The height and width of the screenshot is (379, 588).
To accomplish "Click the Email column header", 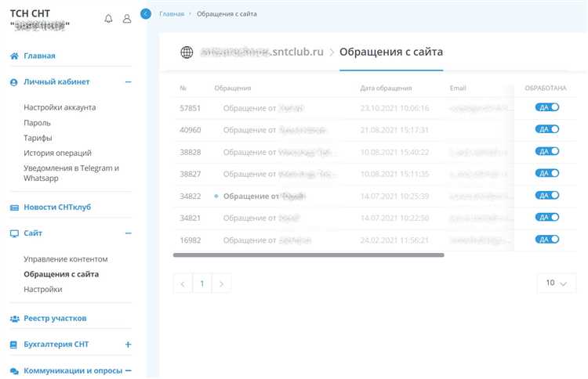I will pyautogui.click(x=458, y=88).
